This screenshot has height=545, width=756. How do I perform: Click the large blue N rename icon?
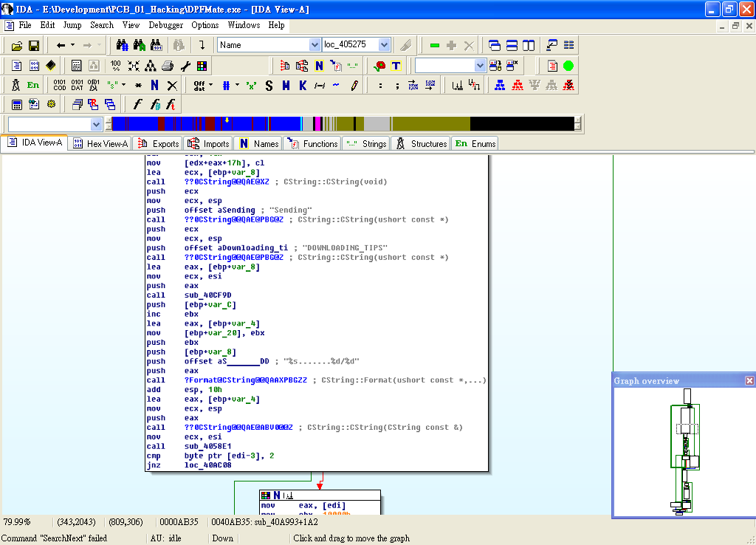pos(154,86)
